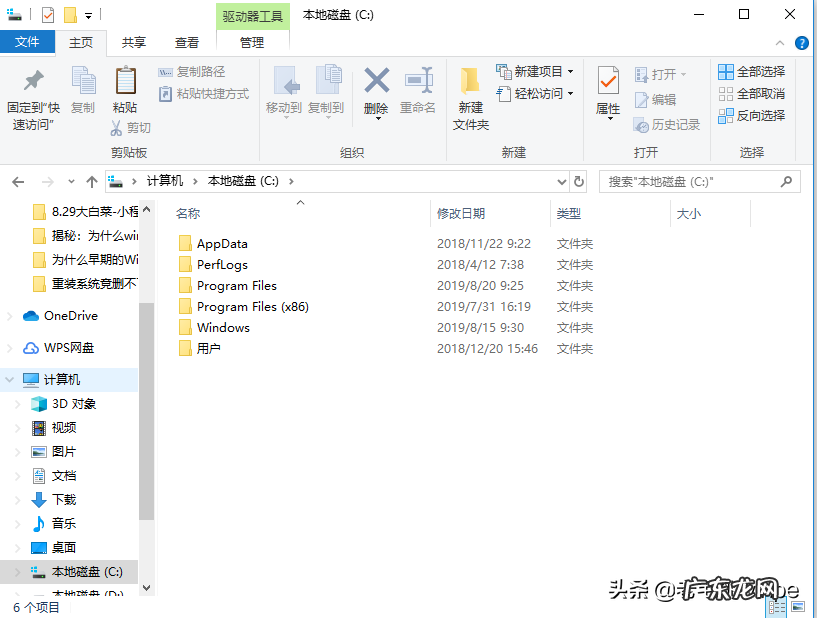This screenshot has width=817, height=618.
Task: Click the Copy To (复制到) icon
Action: [x=328, y=80]
